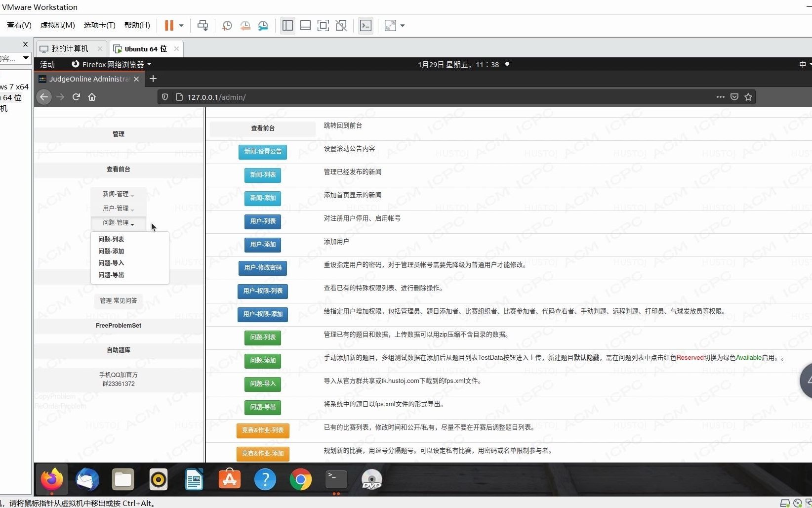Image resolution: width=812 pixels, height=508 pixels.
Task: Click 管理 in the left admin menu
Action: click(x=119, y=134)
